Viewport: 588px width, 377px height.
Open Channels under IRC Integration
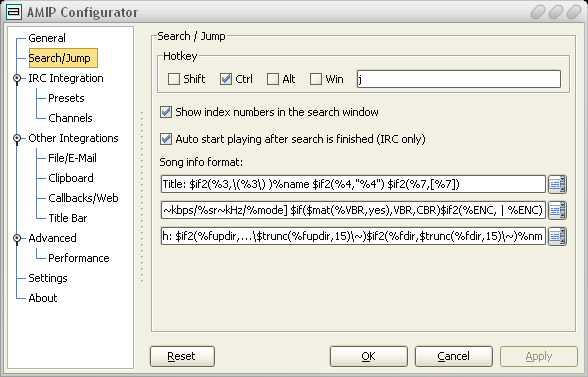click(x=70, y=118)
